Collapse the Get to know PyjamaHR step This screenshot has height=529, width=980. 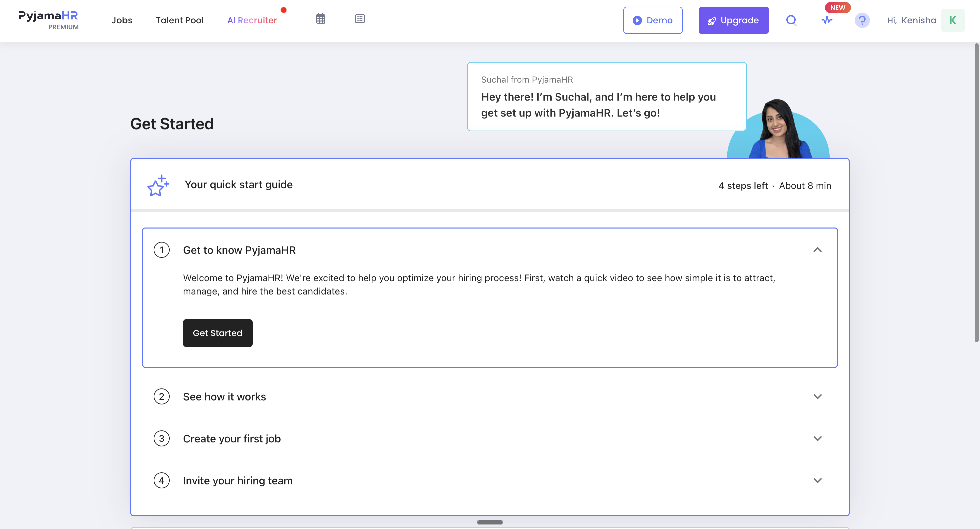click(817, 250)
